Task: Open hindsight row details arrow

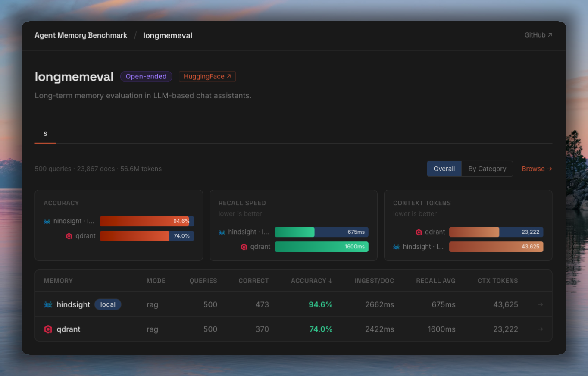Action: (x=540, y=304)
